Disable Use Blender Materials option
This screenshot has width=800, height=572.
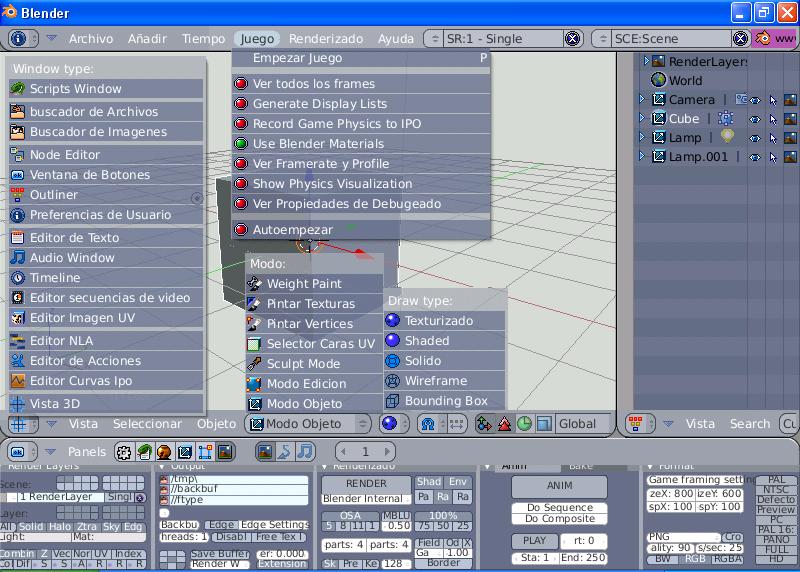[361, 144]
